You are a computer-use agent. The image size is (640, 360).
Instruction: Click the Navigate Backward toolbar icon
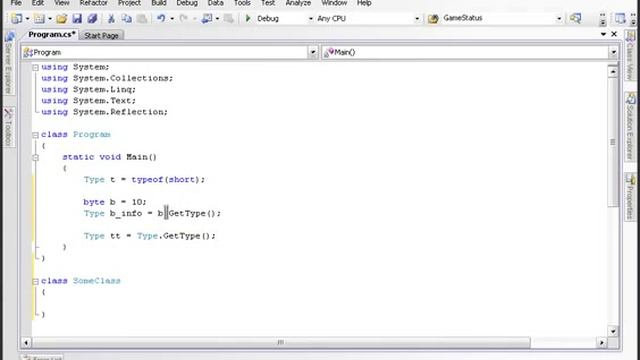(207, 18)
